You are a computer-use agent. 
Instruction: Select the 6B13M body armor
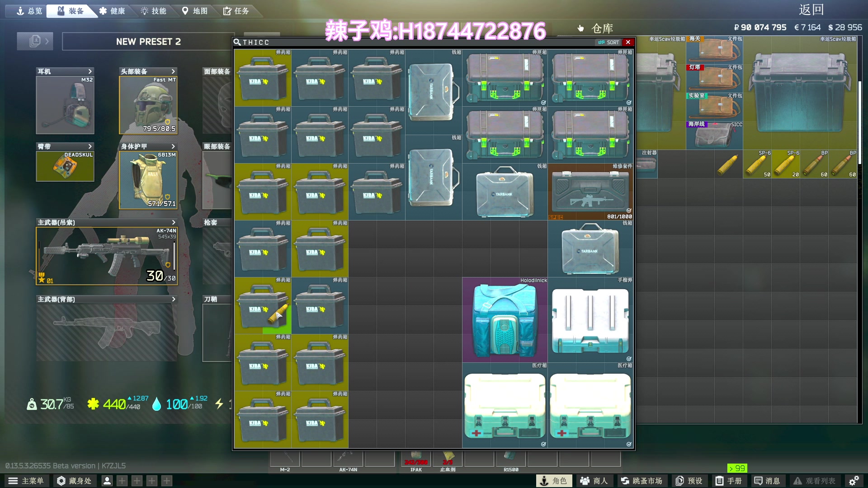(x=148, y=180)
